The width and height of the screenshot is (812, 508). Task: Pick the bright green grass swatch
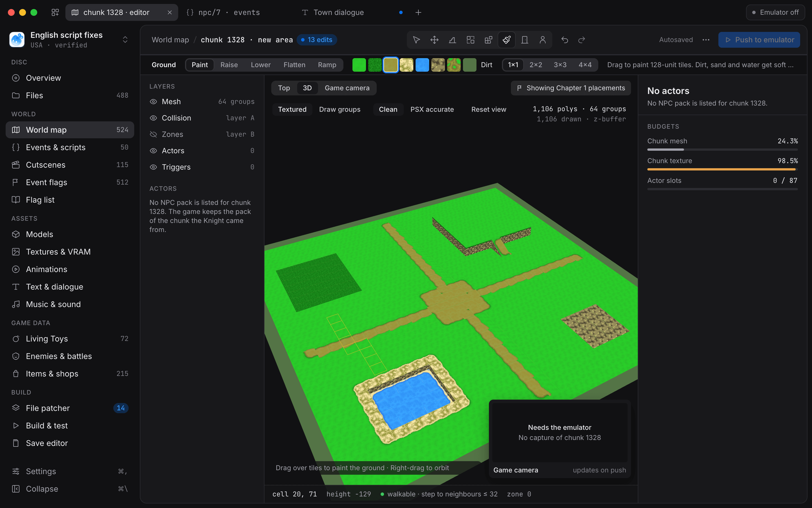(359, 65)
